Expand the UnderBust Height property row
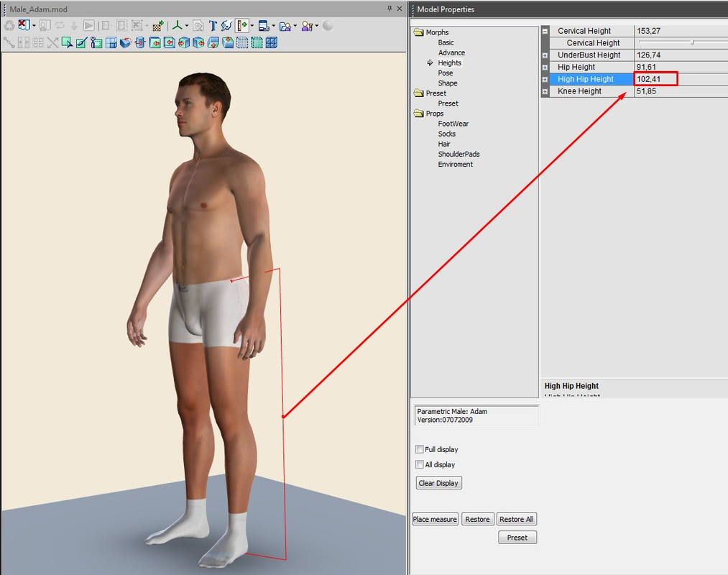Screen dimensions: 728x575 coord(545,55)
